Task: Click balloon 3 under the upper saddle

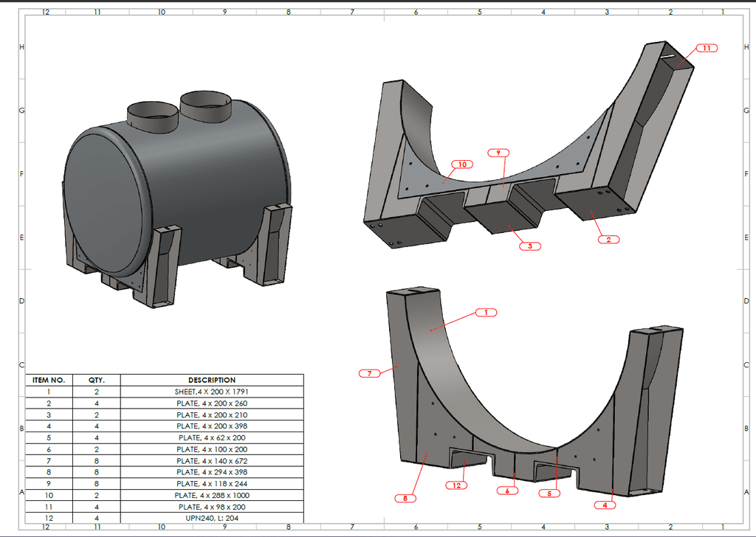Action: [529, 246]
